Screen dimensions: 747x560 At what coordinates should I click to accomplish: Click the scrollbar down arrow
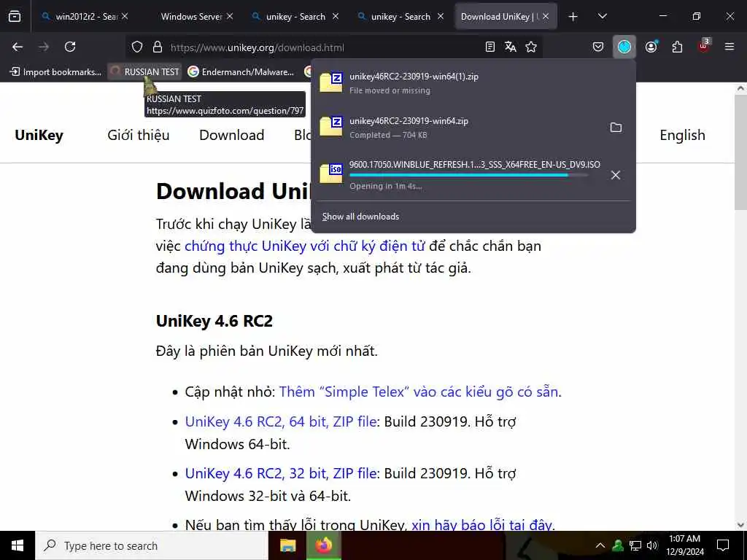click(x=740, y=525)
